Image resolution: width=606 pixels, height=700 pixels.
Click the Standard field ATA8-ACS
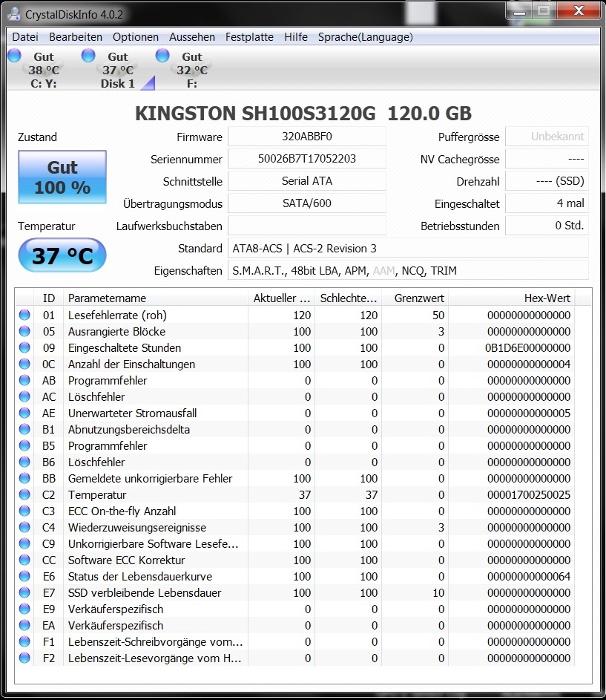tap(408, 248)
